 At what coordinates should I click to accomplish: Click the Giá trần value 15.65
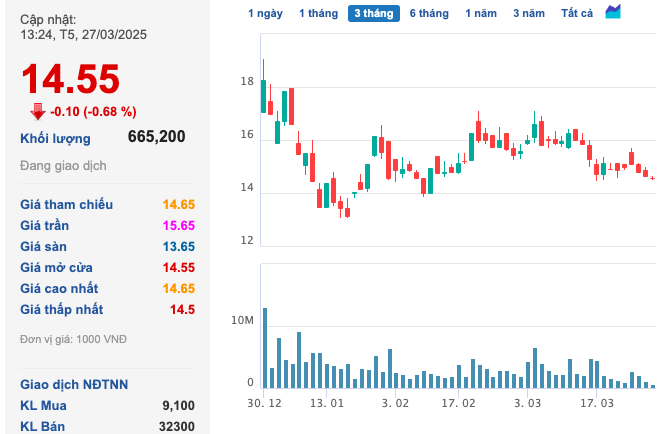pos(179,225)
